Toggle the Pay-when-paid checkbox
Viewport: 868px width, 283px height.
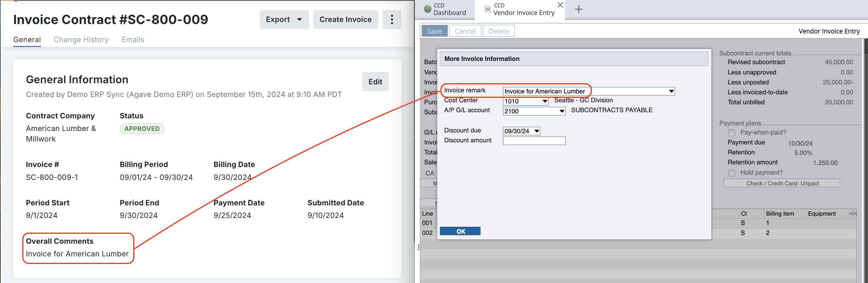click(732, 133)
